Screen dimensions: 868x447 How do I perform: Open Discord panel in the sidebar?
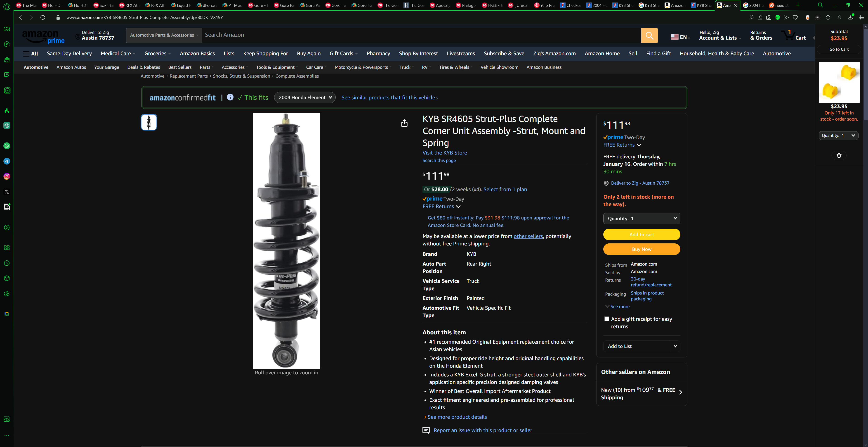[x=7, y=207]
